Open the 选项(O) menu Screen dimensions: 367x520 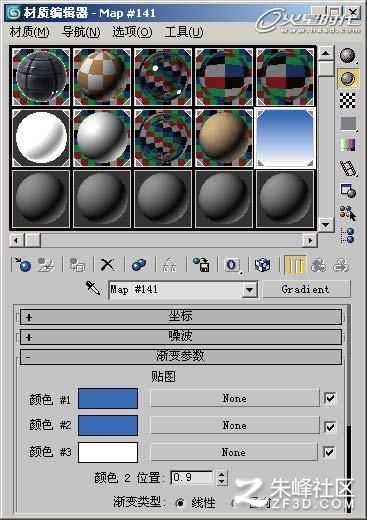pyautogui.click(x=132, y=32)
